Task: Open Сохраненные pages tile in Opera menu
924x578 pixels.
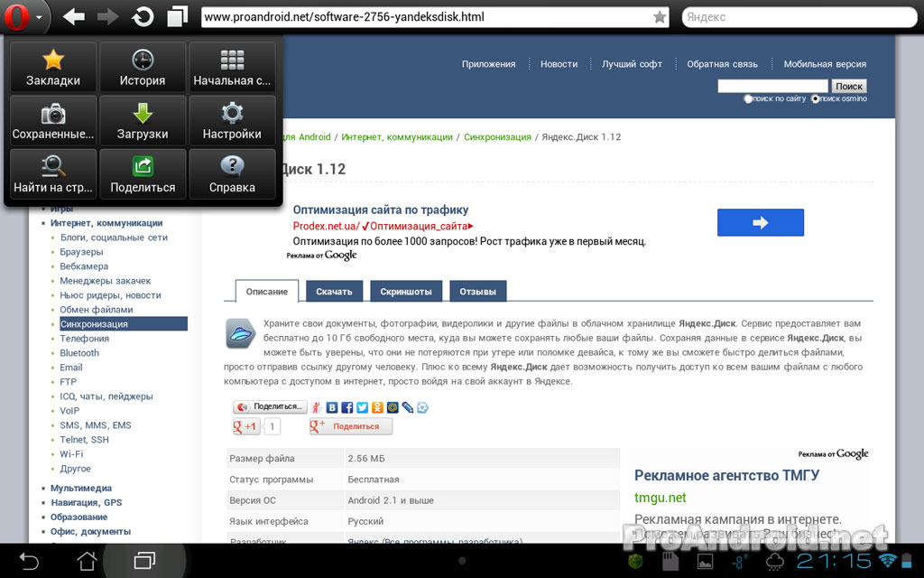Action: (53, 120)
